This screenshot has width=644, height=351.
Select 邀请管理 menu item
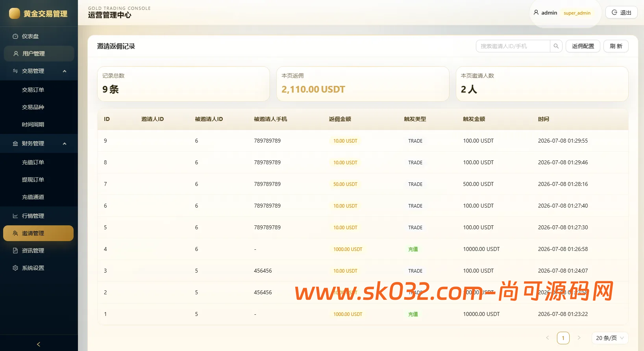[x=39, y=233]
